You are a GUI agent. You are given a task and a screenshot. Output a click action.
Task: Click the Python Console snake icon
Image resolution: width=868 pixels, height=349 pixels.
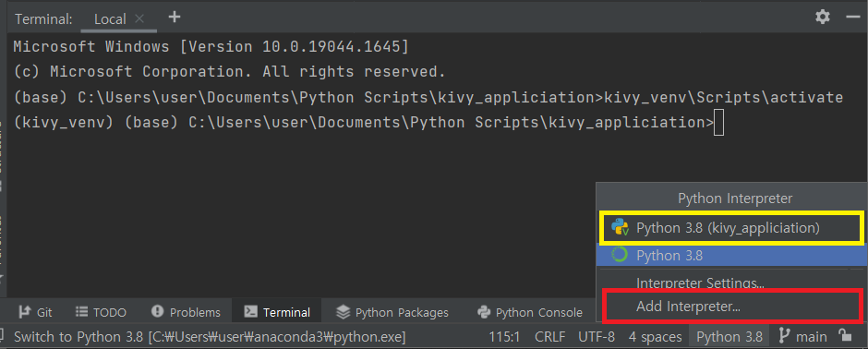(x=485, y=312)
